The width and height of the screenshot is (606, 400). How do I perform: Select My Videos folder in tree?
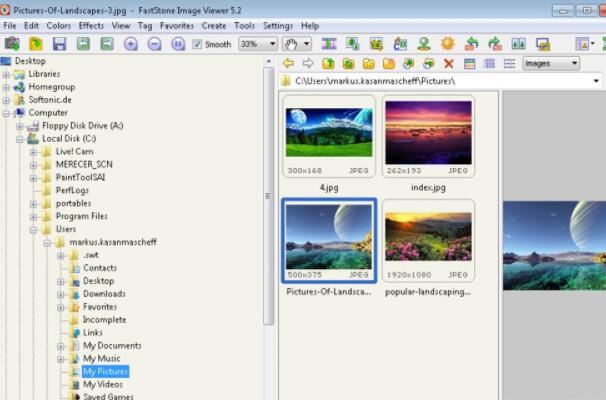(x=102, y=384)
